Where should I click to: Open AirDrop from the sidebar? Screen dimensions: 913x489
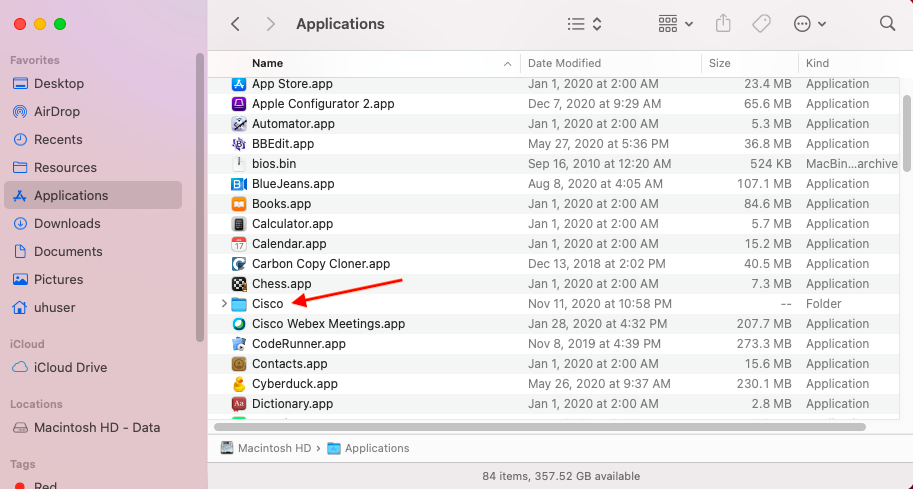tap(93, 112)
